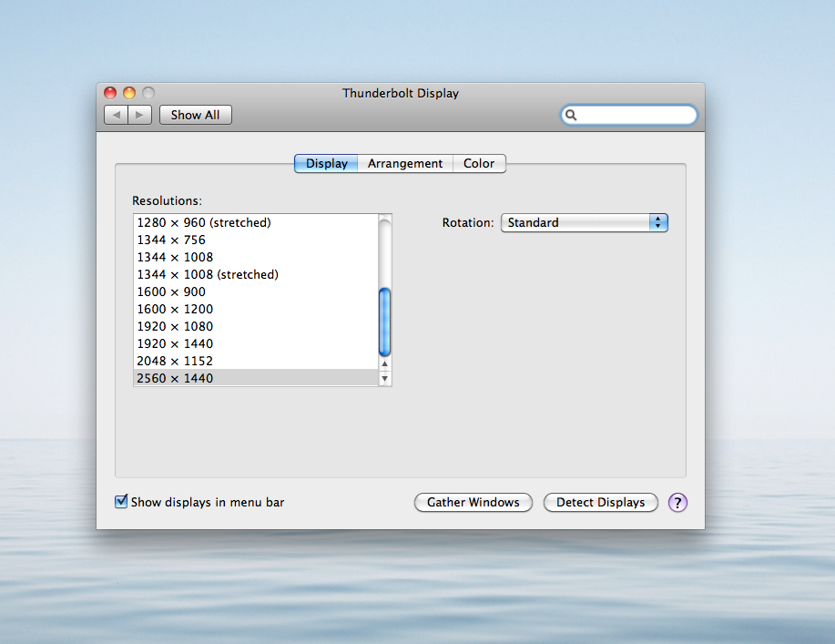Minimize the window with yellow button

coord(129,93)
